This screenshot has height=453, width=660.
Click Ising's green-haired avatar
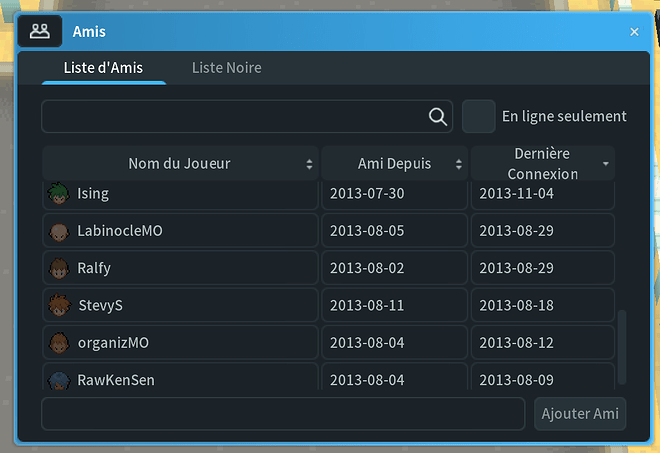coord(59,194)
